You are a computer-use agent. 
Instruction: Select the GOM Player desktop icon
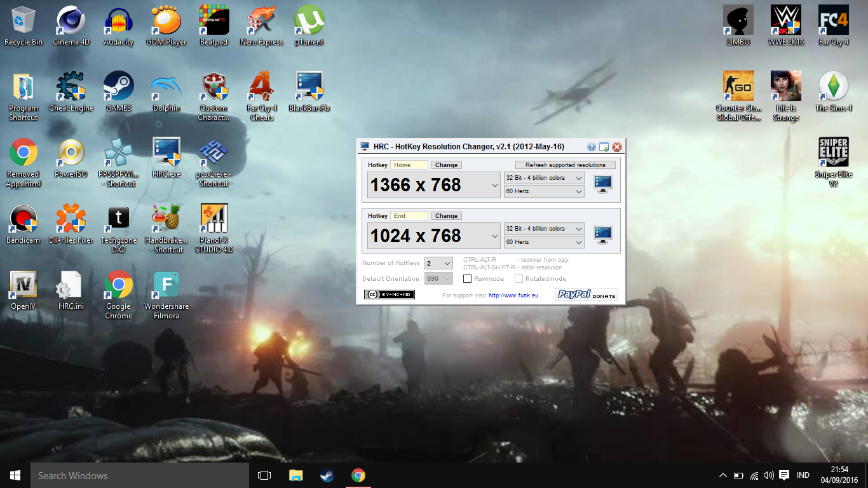[x=166, y=26]
